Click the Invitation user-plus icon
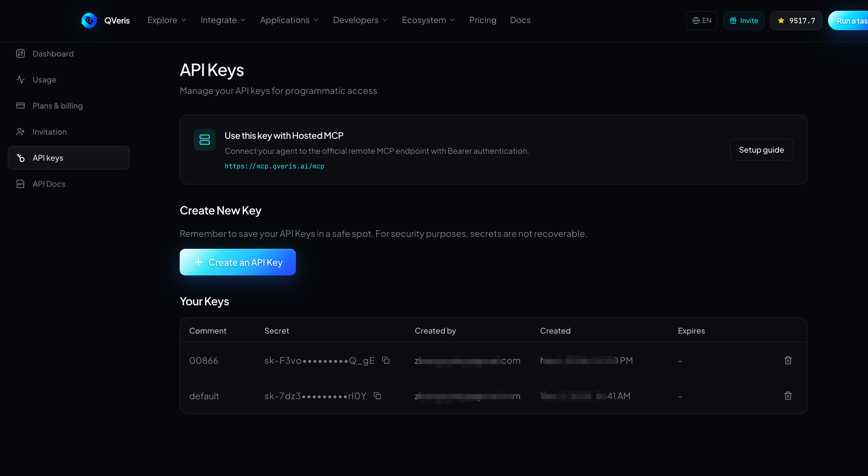Viewport: 868px width, 476px height. click(21, 132)
